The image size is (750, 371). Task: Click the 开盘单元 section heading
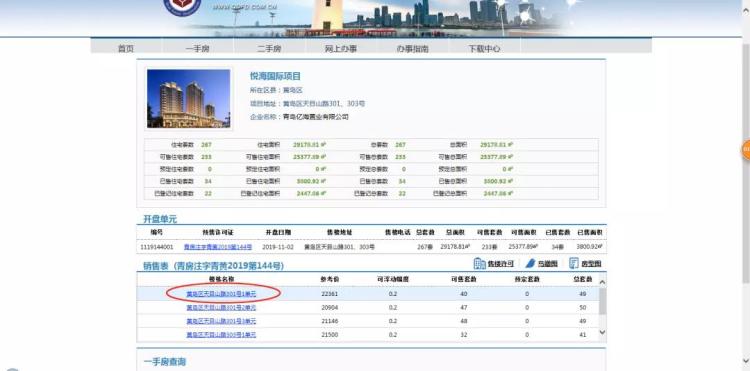(160, 219)
